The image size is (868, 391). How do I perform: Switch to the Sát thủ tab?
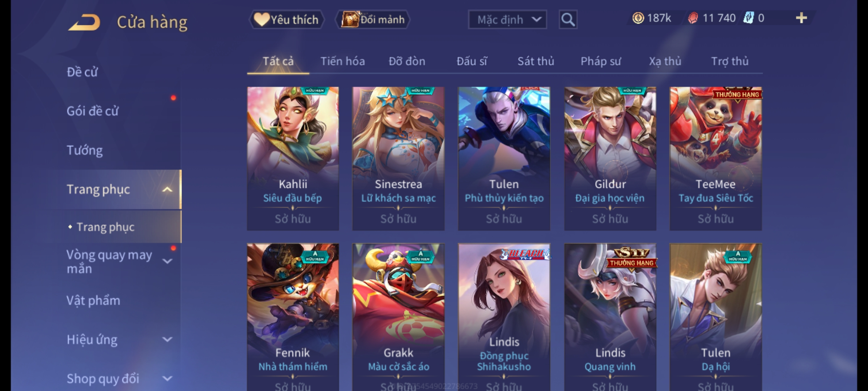[536, 61]
